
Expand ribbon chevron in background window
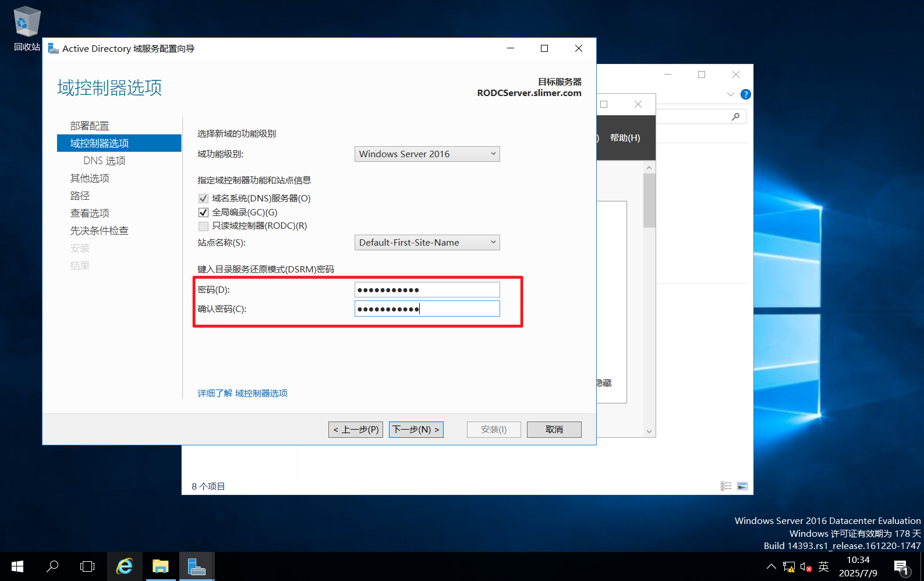731,94
